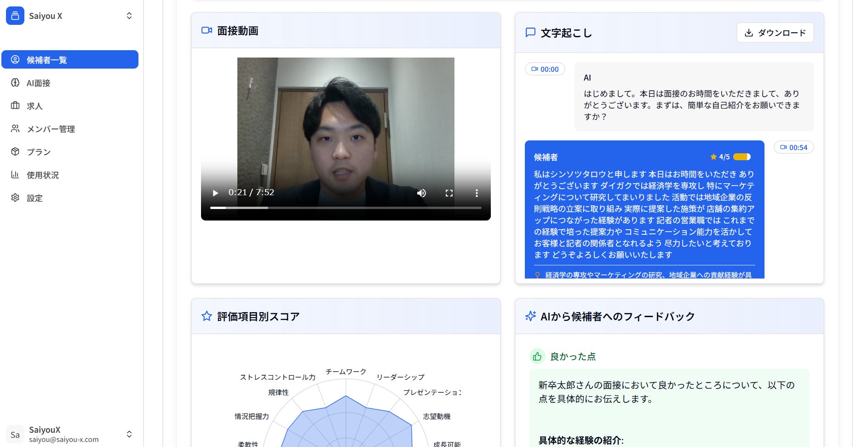Image resolution: width=868 pixels, height=447 pixels.
Task: Go to AI面接 in the sidebar
Action: click(70, 83)
